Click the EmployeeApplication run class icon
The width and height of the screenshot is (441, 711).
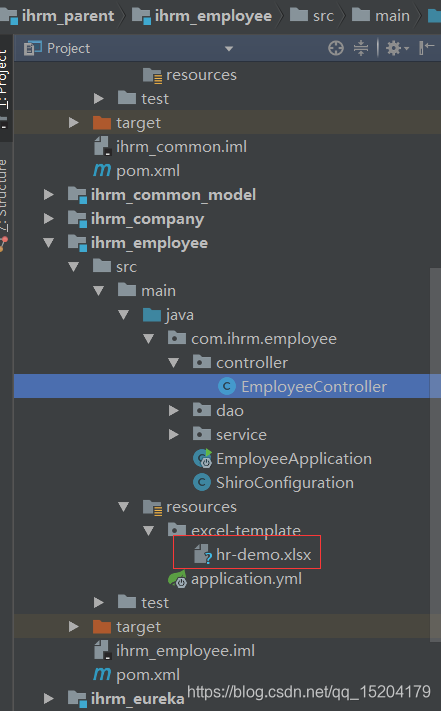(x=202, y=458)
